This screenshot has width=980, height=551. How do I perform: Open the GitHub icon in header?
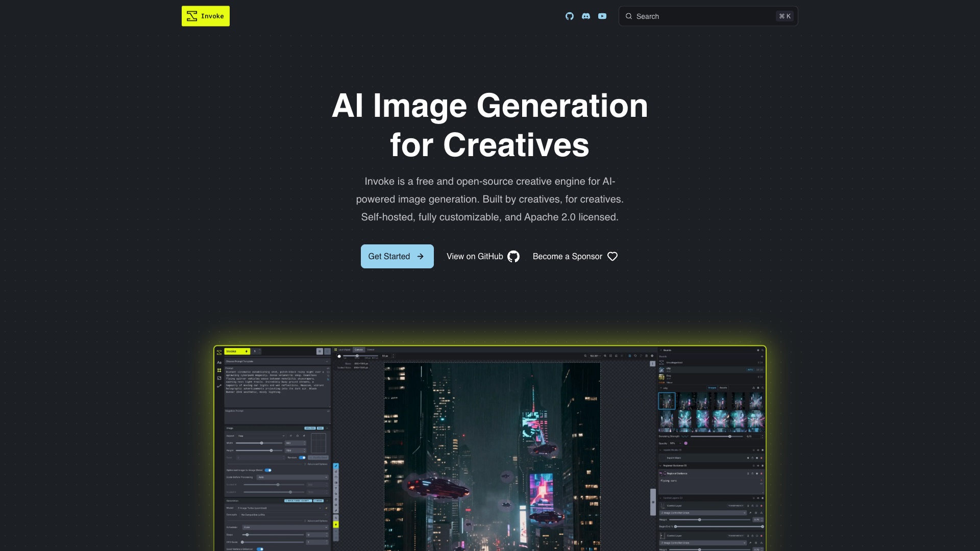click(x=570, y=16)
